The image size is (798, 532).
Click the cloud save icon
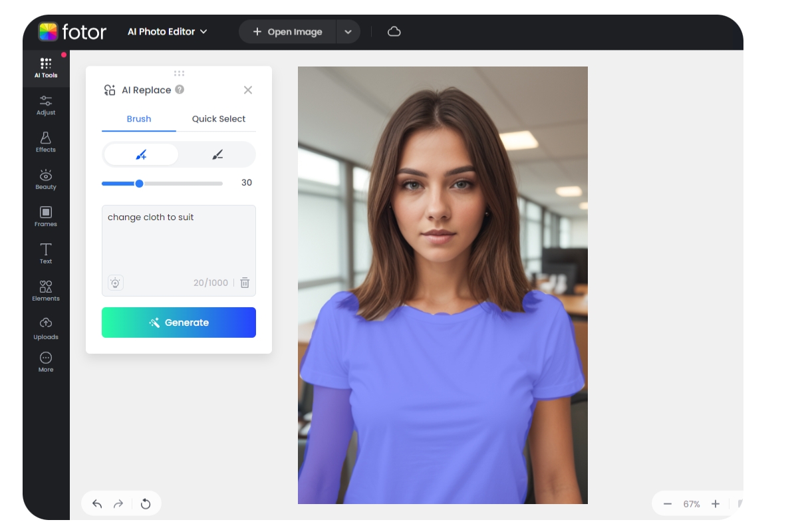394,31
